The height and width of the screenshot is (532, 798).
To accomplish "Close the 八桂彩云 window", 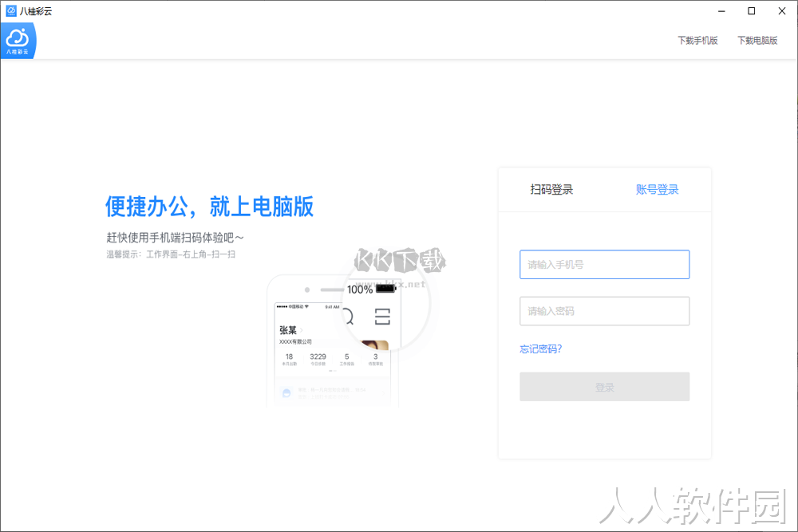I will 782,10.
